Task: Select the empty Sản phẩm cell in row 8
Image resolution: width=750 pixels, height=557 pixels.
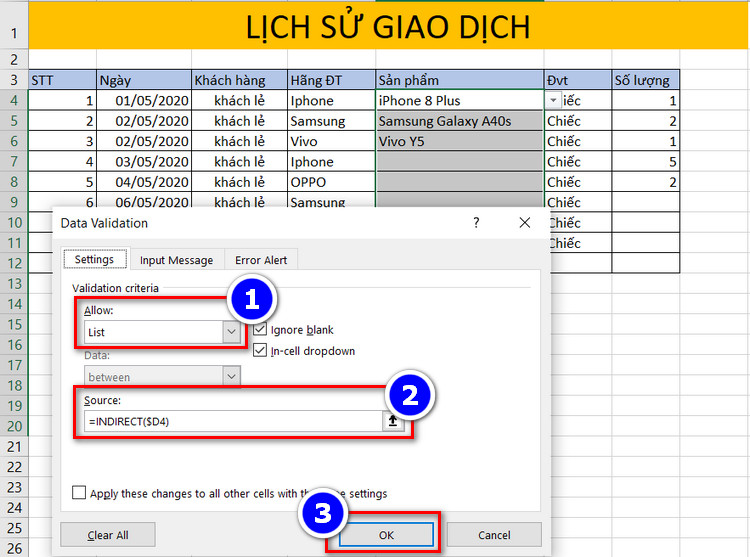Action: (x=460, y=182)
